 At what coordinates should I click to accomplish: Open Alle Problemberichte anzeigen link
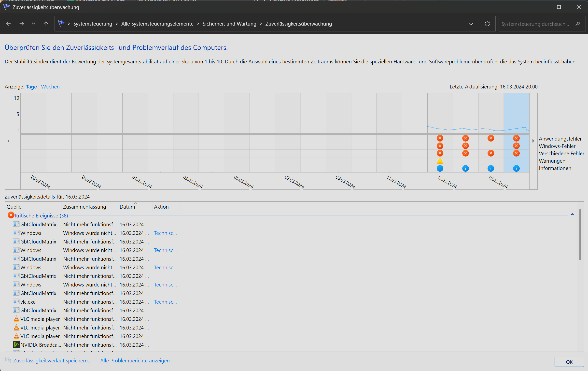tap(135, 361)
